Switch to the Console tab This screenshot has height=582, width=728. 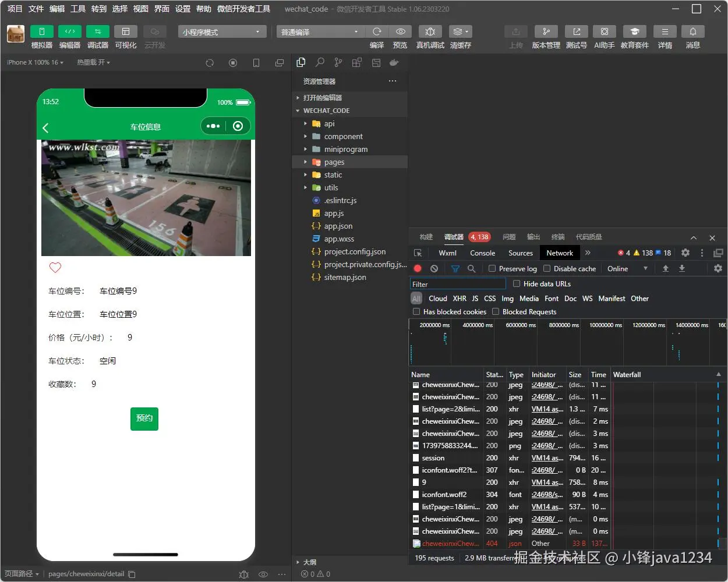483,253
